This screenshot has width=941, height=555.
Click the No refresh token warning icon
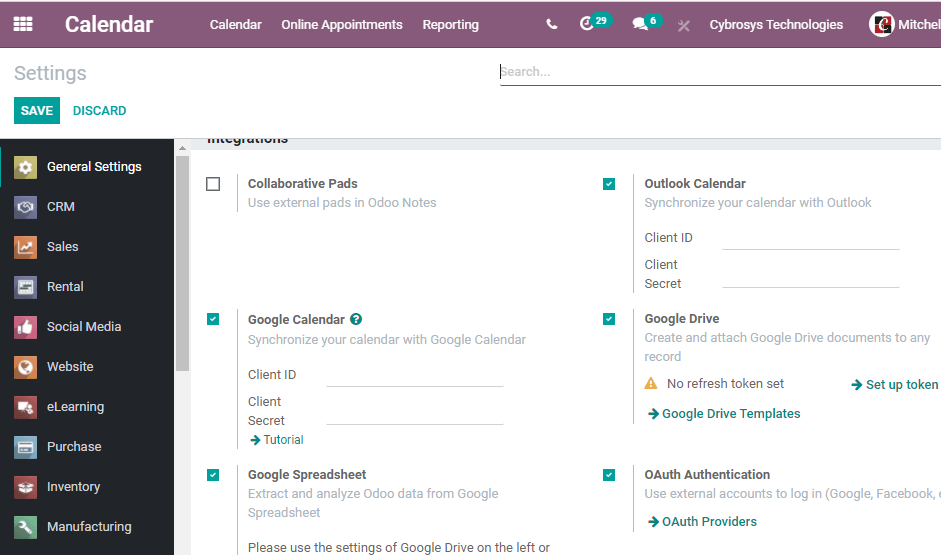pos(651,383)
